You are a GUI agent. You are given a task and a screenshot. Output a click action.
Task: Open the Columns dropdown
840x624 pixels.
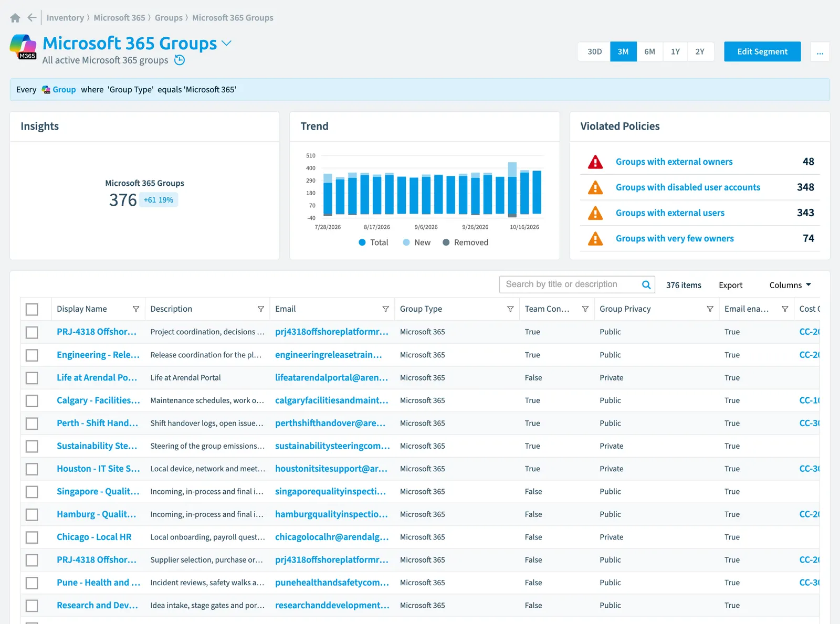coord(790,285)
